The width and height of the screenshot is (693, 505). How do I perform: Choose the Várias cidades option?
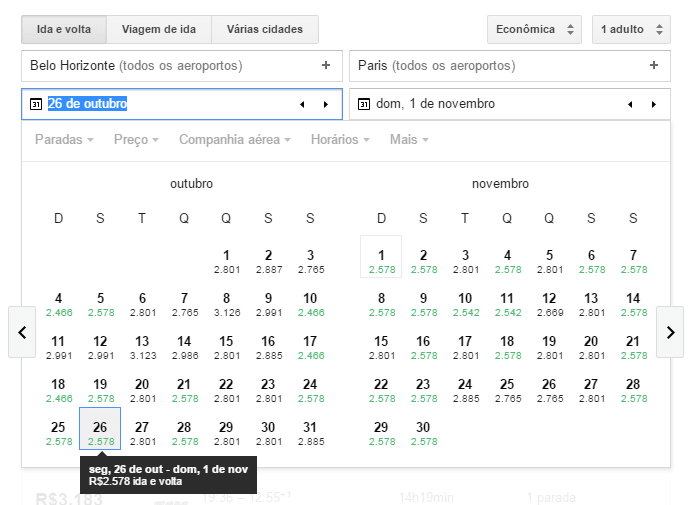pyautogui.click(x=265, y=29)
